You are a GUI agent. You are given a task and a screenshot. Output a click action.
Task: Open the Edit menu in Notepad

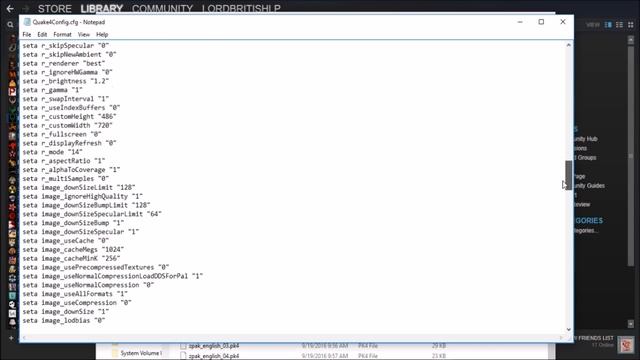click(42, 35)
